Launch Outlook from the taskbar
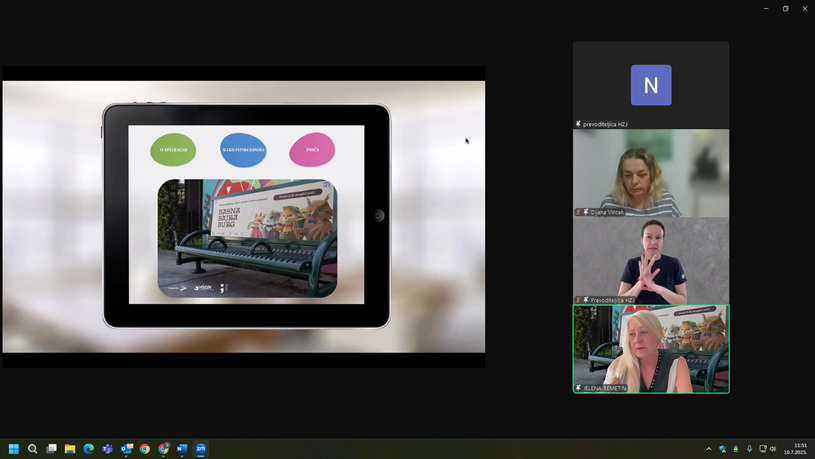This screenshot has width=815, height=459. coord(126,449)
